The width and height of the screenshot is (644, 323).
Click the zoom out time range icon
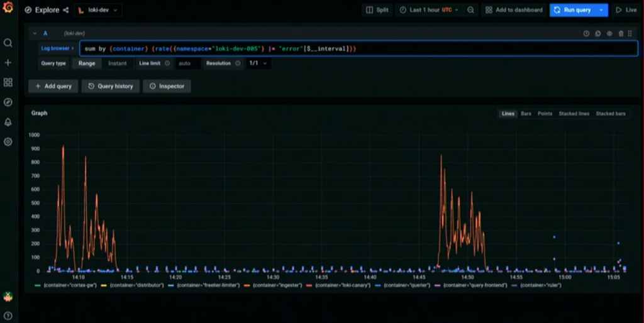coord(470,10)
